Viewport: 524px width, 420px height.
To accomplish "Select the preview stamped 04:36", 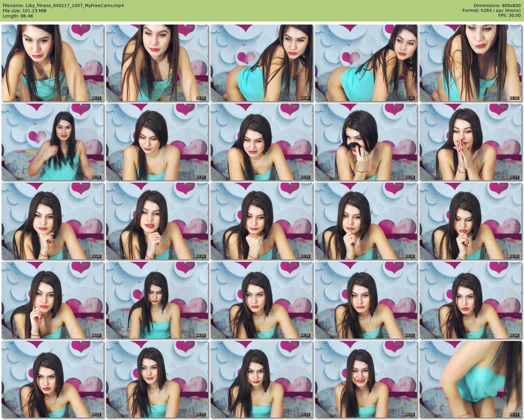I will tap(262, 300).
